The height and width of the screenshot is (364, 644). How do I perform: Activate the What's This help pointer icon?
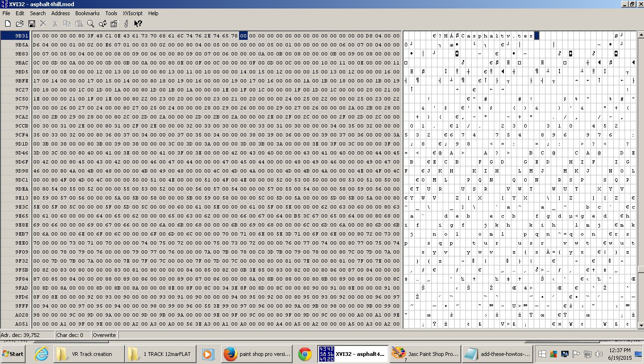pos(138,23)
